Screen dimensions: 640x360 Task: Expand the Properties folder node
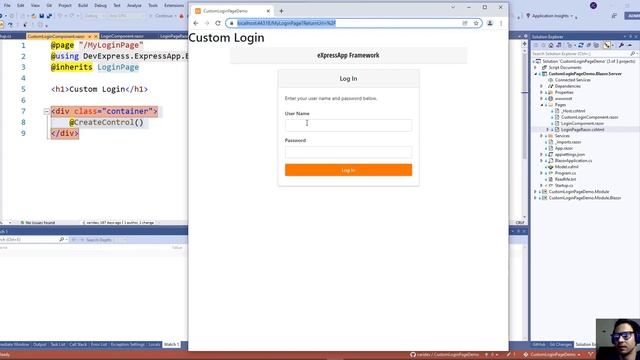[x=542, y=92]
